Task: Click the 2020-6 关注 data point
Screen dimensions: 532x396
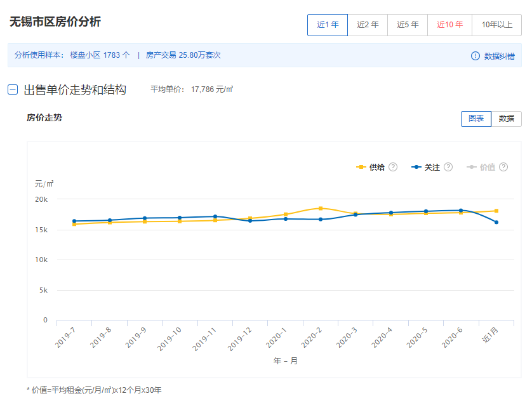Action: 461,210
